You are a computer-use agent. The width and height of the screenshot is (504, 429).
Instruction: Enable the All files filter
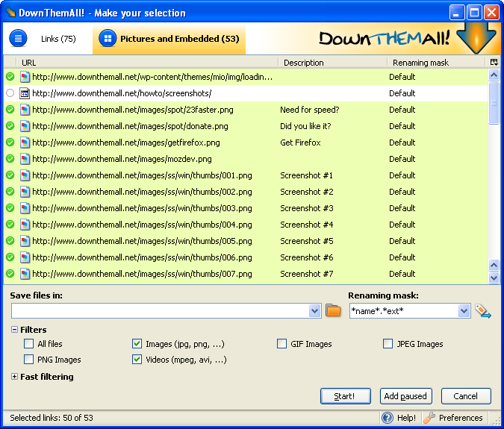click(28, 344)
